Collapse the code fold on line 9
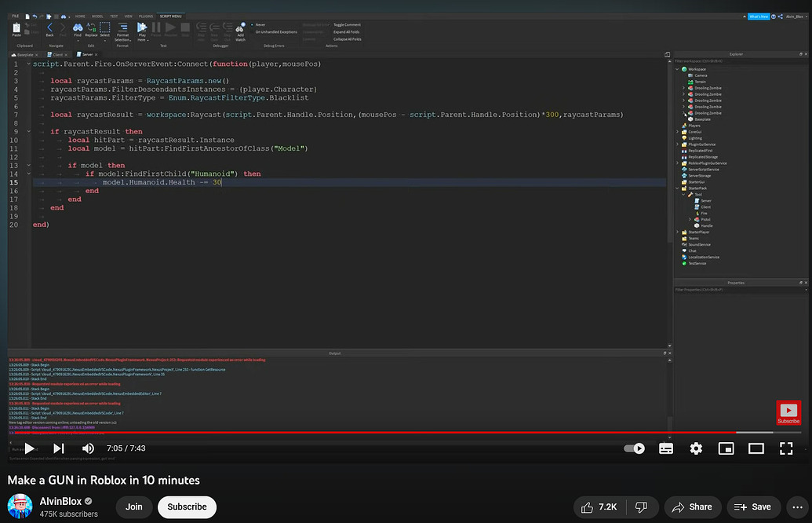This screenshot has height=523, width=812. coord(28,131)
